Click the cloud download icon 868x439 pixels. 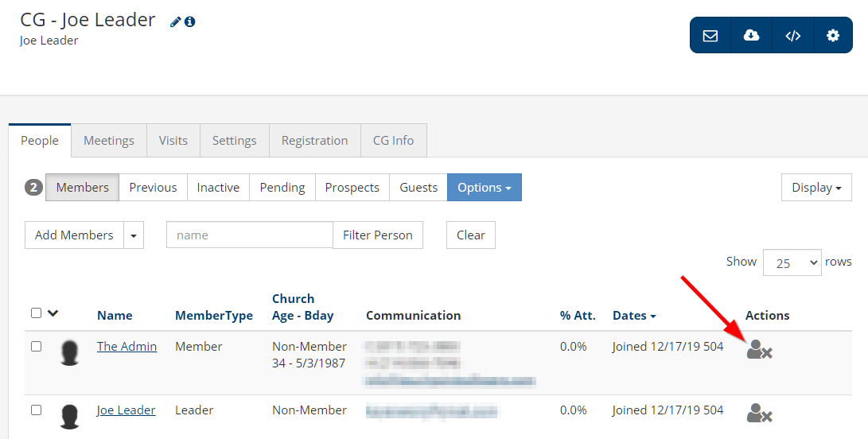(x=751, y=36)
